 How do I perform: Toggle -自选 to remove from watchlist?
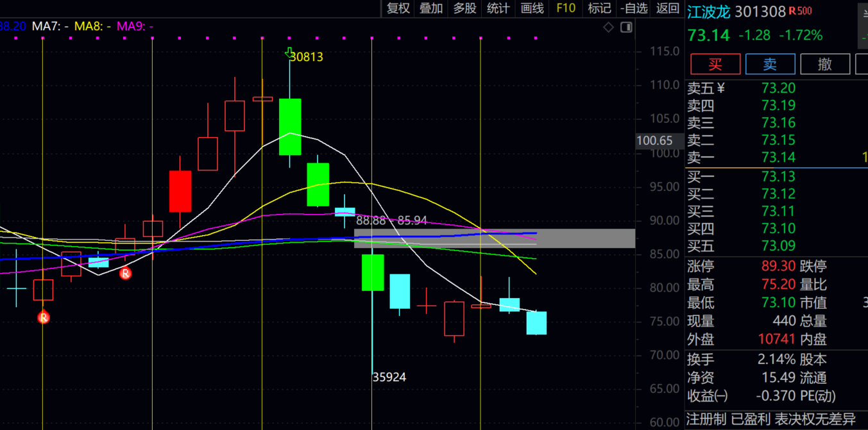click(634, 8)
